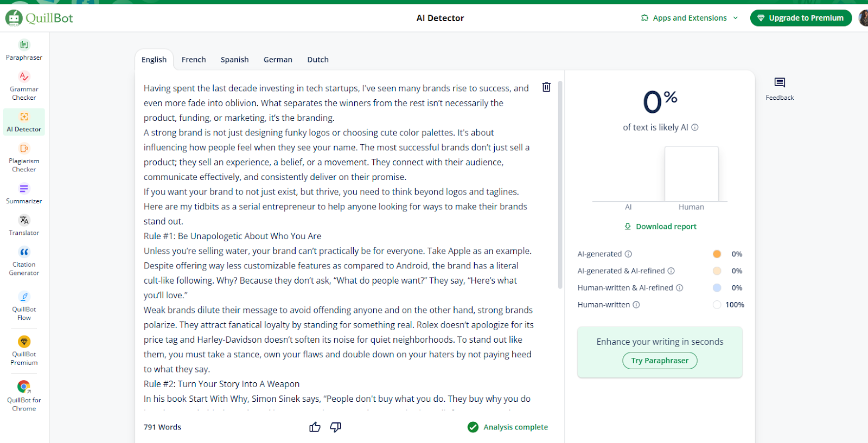Viewport: 868px width, 443px height.
Task: Switch to the Spanish tab
Action: [235, 60]
